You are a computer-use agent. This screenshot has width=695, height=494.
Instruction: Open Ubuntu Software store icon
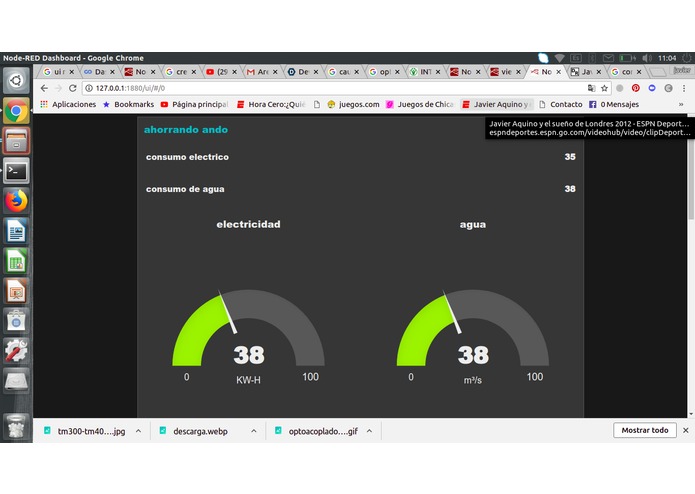pyautogui.click(x=16, y=321)
